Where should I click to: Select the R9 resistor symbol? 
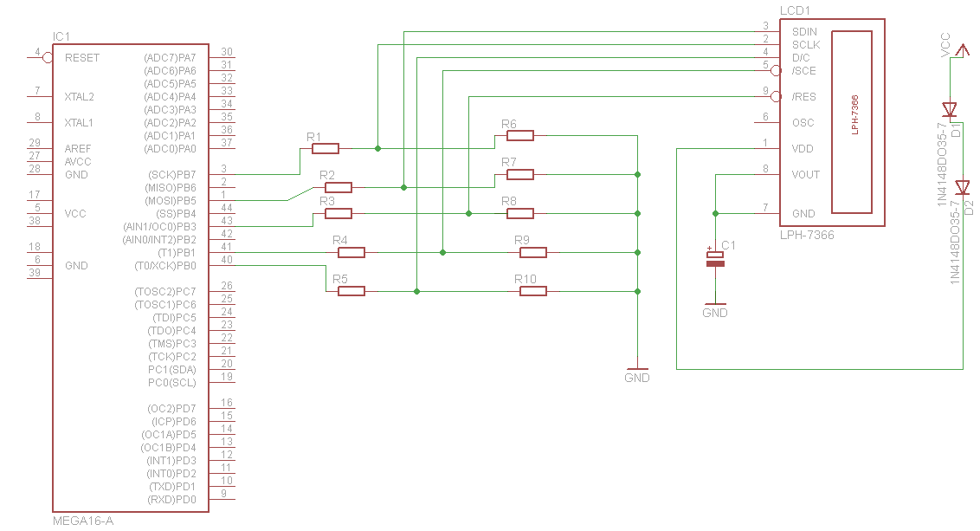pyautogui.click(x=533, y=253)
